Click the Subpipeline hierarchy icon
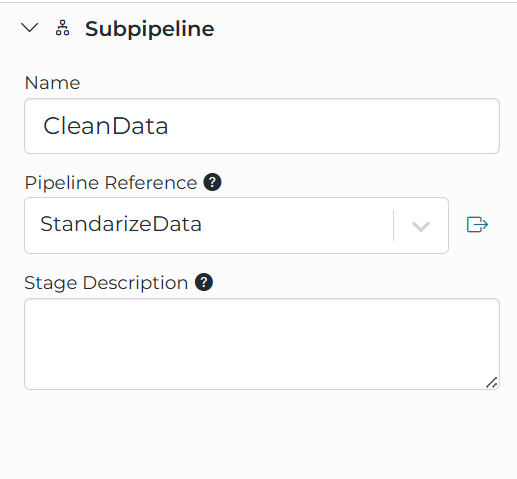The width and height of the screenshot is (517, 479). click(x=63, y=28)
